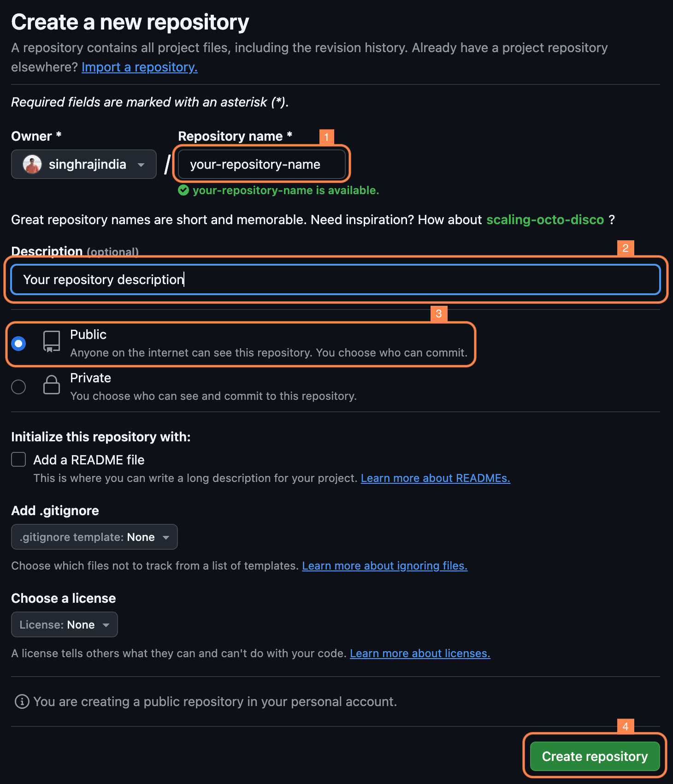Click the orange annotation badge numbered 1
This screenshot has height=784, width=673.
coord(326,137)
